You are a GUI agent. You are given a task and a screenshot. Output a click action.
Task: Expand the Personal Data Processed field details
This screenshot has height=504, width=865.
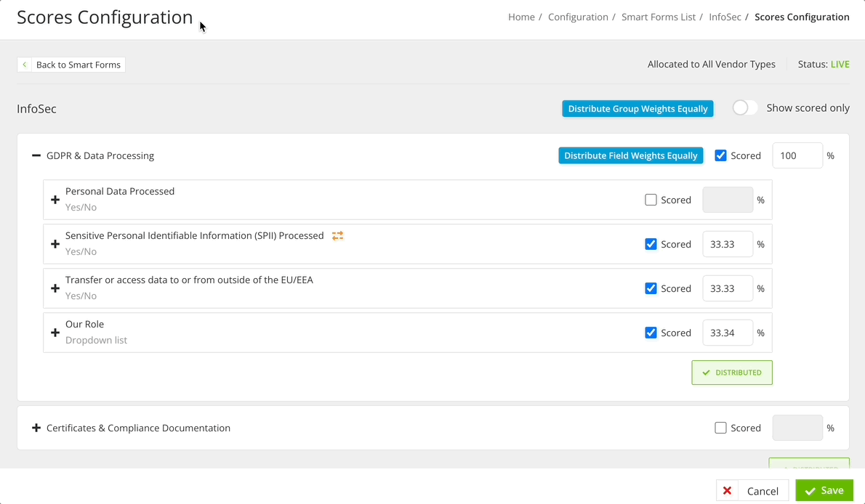(55, 199)
